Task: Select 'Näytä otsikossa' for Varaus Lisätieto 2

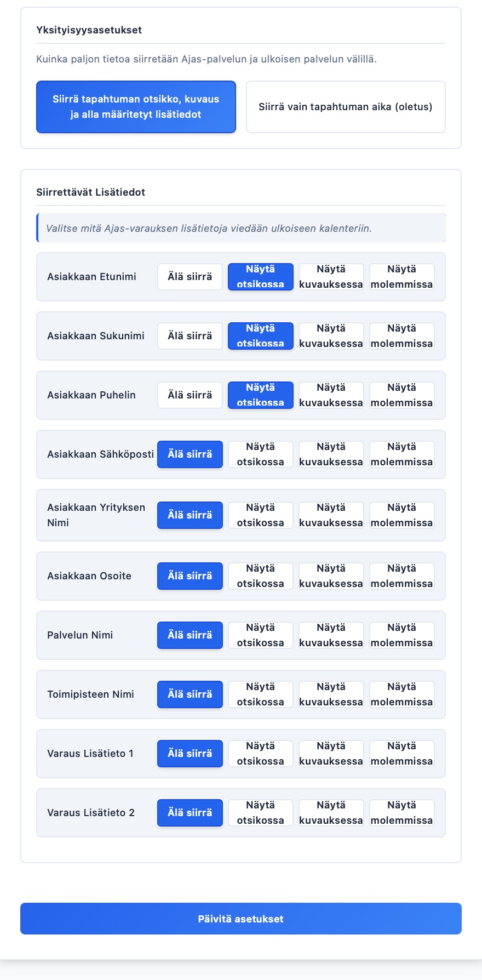Action: coord(261,813)
